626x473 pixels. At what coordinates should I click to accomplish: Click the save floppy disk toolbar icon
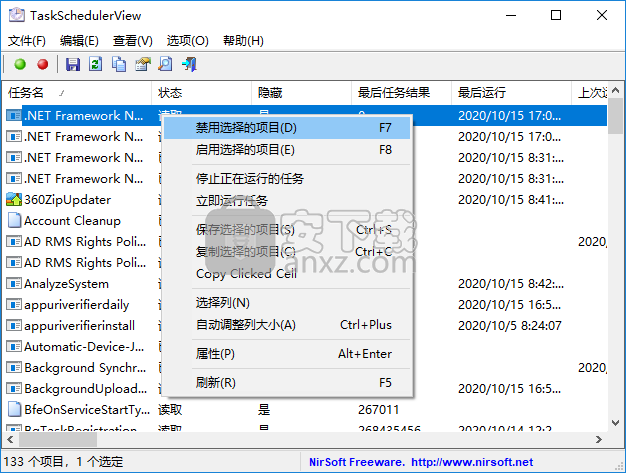pos(73,64)
